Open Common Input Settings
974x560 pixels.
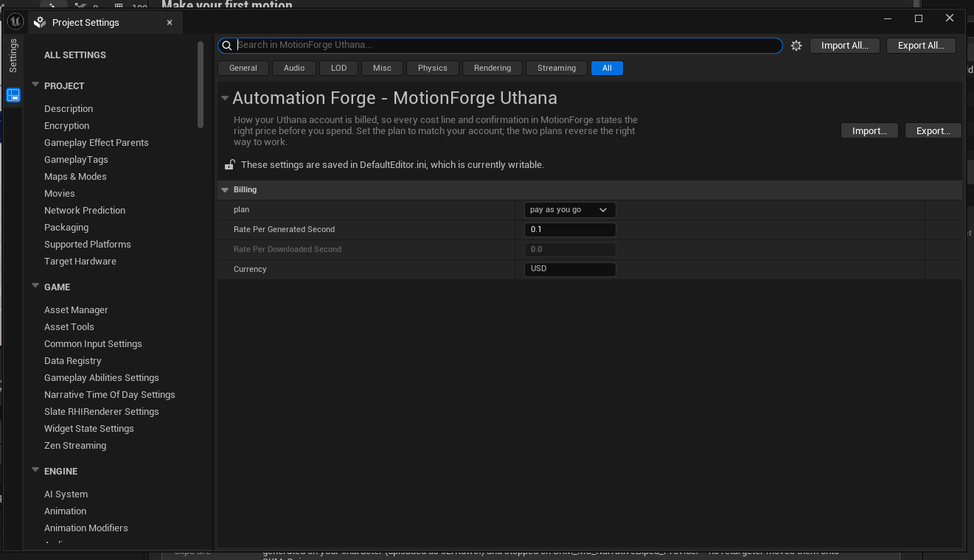[x=93, y=344]
